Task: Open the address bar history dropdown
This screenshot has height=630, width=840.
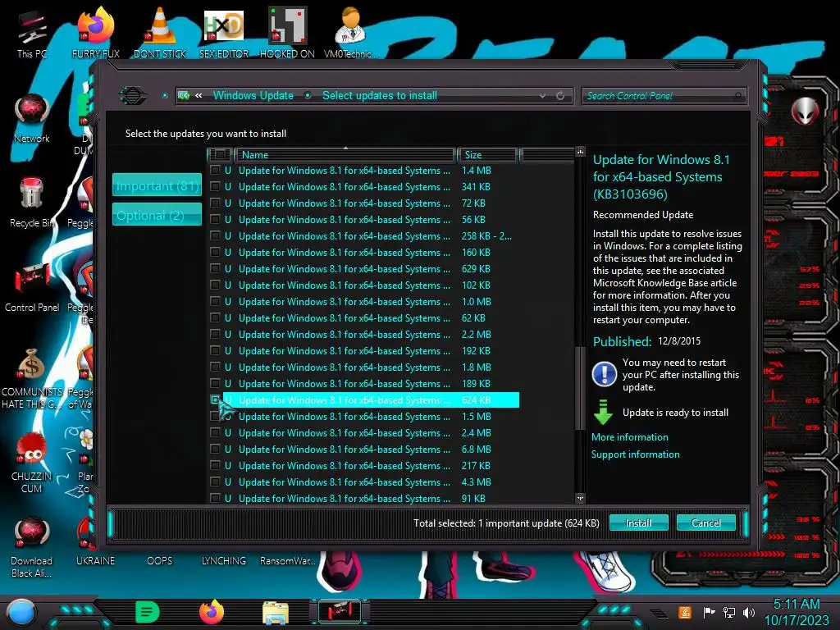Action: tap(543, 96)
